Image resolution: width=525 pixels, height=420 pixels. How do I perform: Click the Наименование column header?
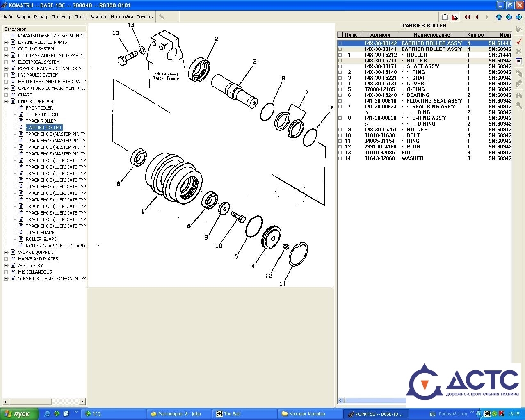[431, 35]
